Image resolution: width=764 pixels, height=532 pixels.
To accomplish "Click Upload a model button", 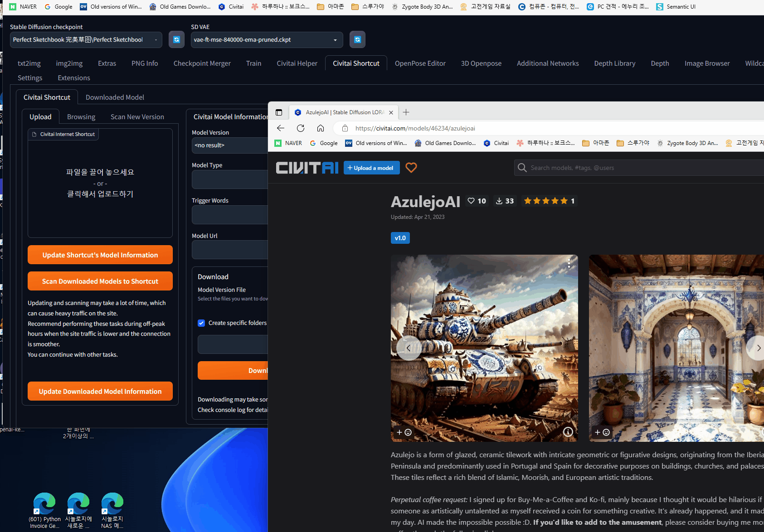I will click(x=372, y=168).
